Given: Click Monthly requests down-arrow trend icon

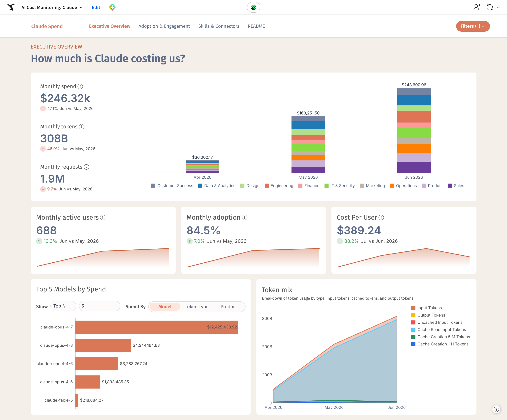Looking at the screenshot, I should (43, 189).
